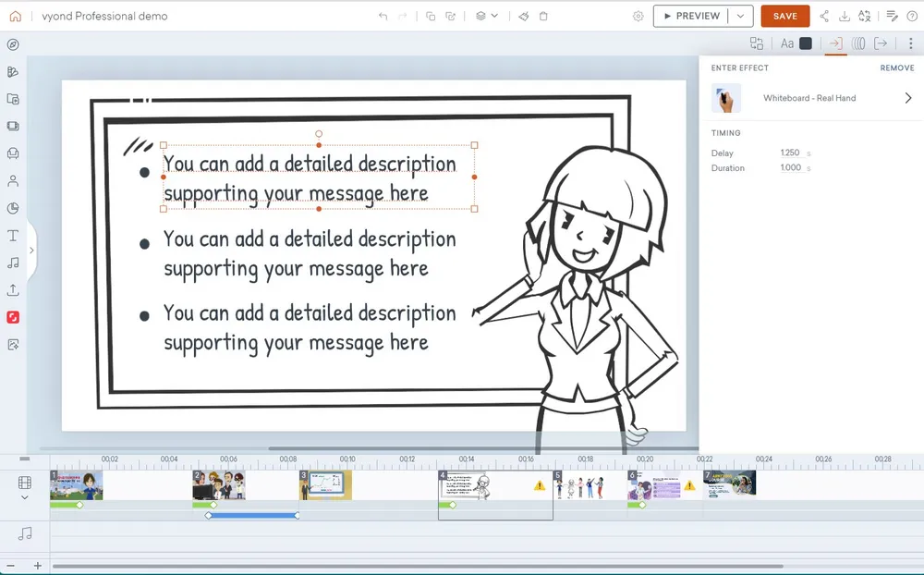The image size is (924, 575).
Task: Open the Character library in the sidebar
Action: pos(13,181)
